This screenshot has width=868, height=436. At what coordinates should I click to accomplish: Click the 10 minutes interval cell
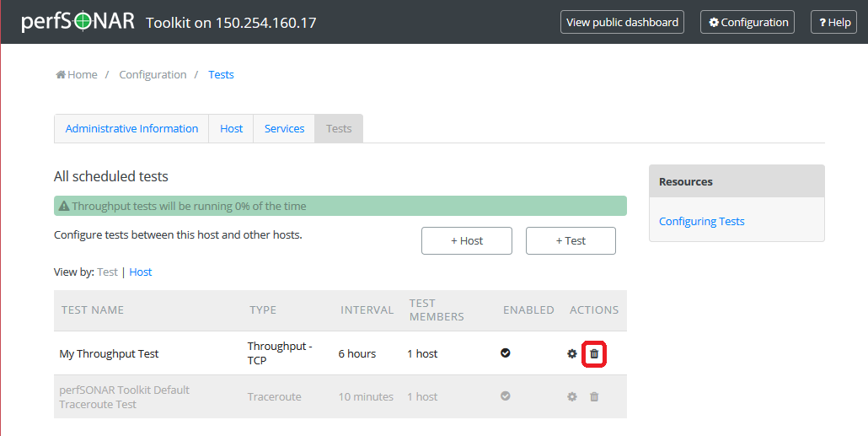pyautogui.click(x=366, y=397)
